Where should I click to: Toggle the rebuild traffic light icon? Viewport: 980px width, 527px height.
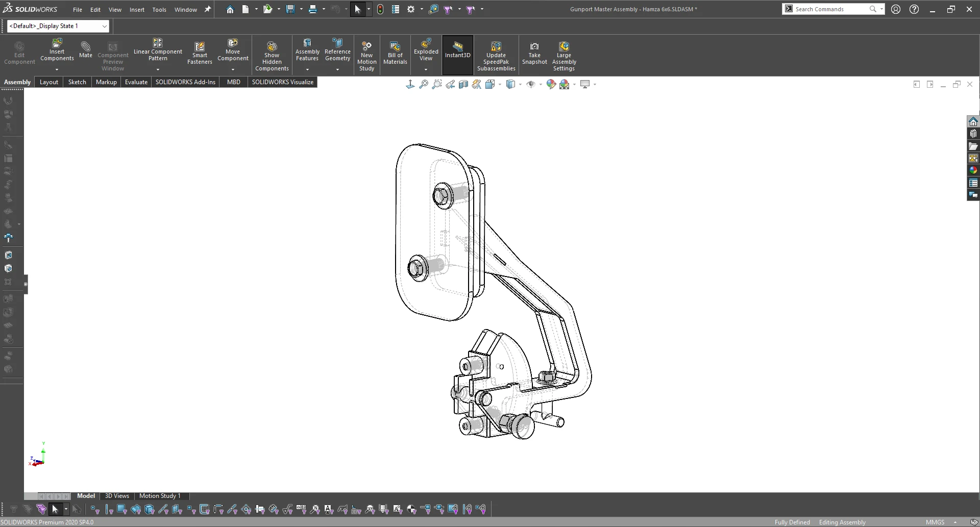380,9
